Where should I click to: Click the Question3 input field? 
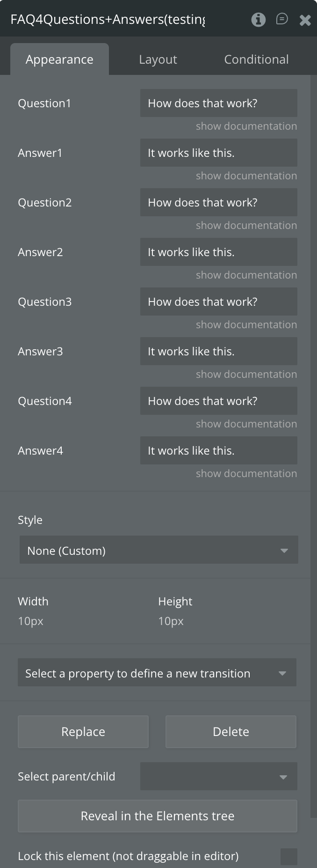pyautogui.click(x=218, y=302)
